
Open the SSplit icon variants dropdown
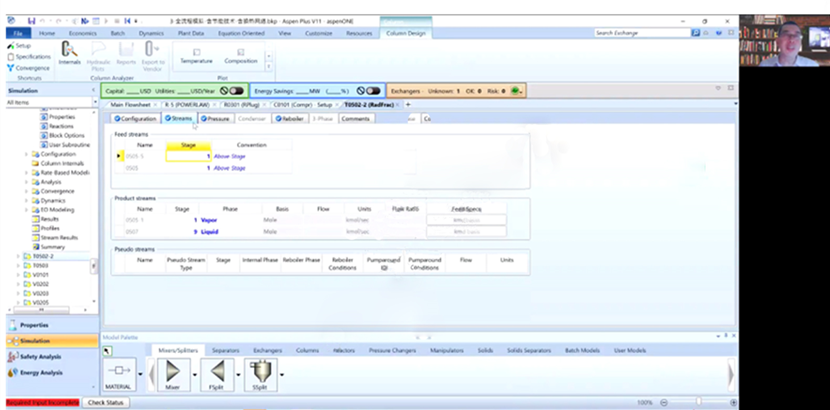(282, 375)
